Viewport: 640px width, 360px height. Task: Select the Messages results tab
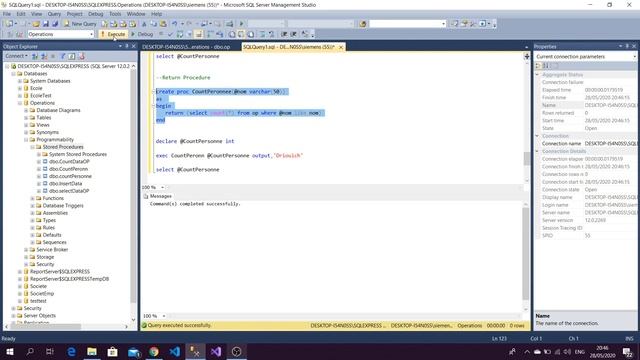158,196
